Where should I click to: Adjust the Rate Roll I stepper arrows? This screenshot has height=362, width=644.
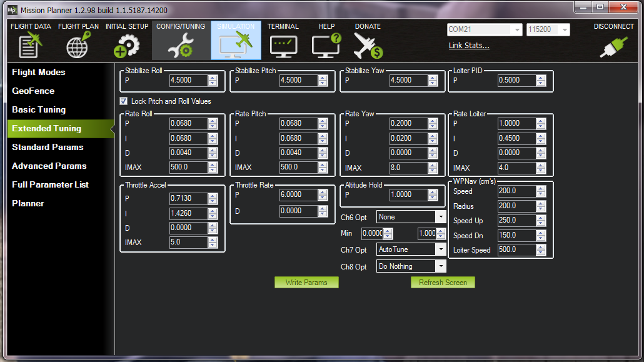213,138
